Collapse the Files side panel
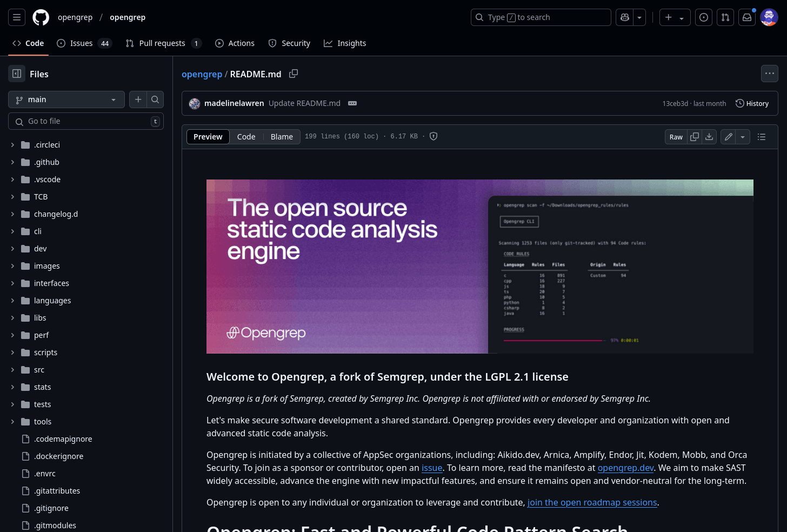This screenshot has height=532, width=787. (x=16, y=74)
